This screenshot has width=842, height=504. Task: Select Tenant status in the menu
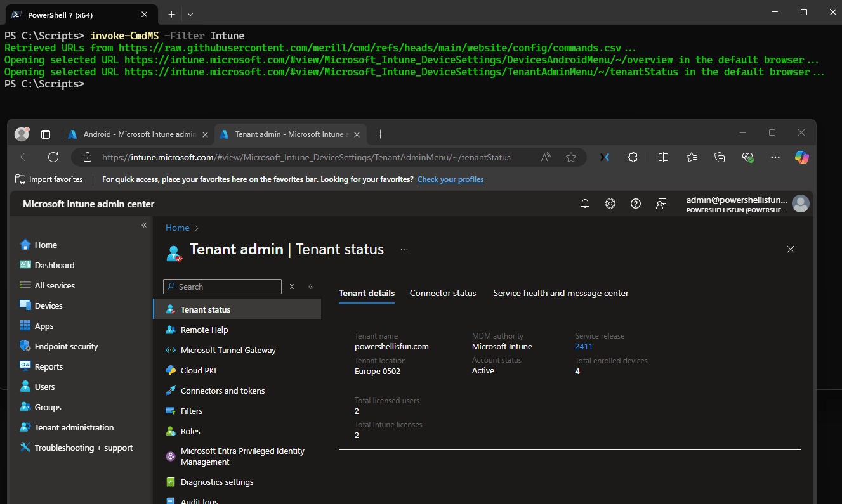pyautogui.click(x=237, y=309)
